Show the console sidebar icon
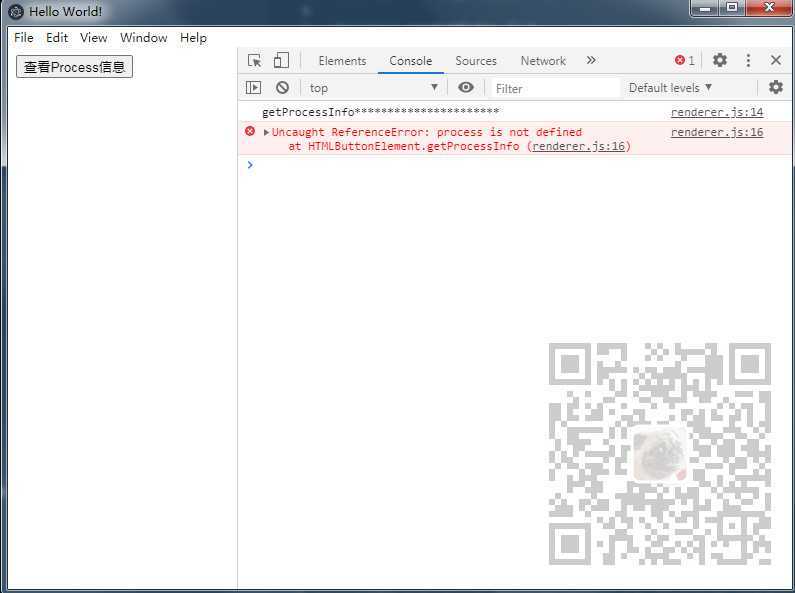 click(254, 88)
